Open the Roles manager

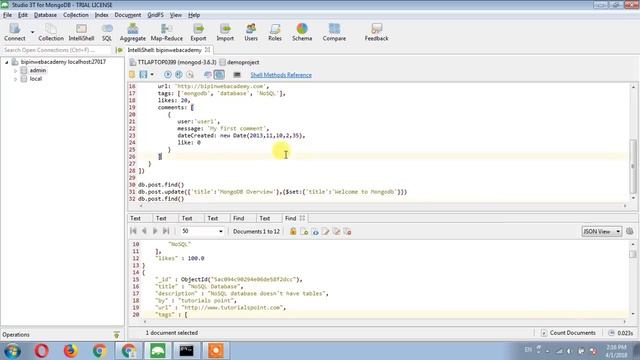coord(275,32)
